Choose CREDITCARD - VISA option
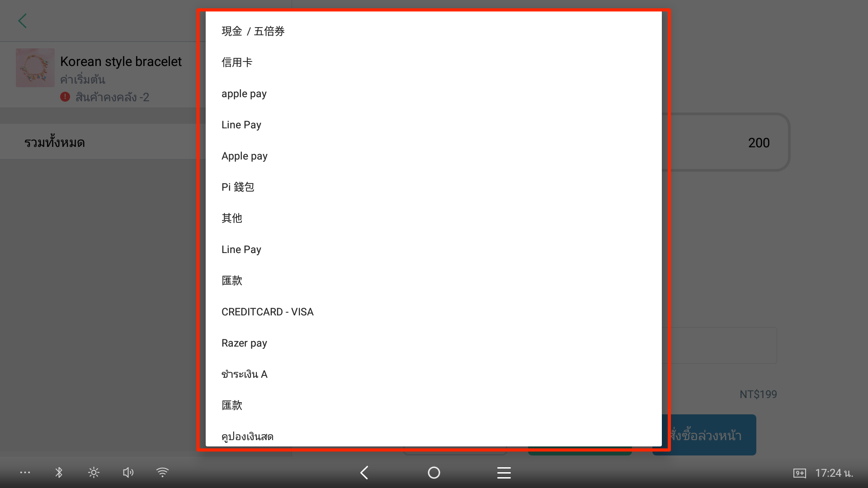The width and height of the screenshot is (868, 488). 434,312
